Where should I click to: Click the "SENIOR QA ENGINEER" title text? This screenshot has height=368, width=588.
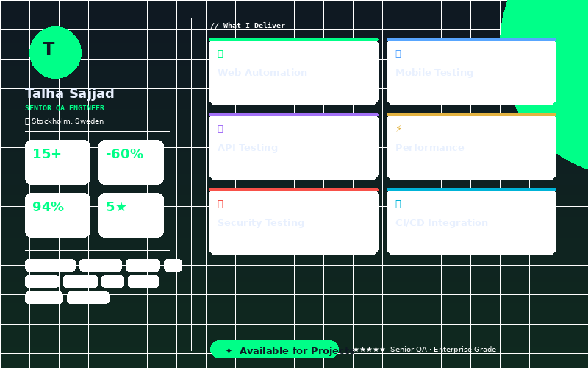click(x=65, y=108)
